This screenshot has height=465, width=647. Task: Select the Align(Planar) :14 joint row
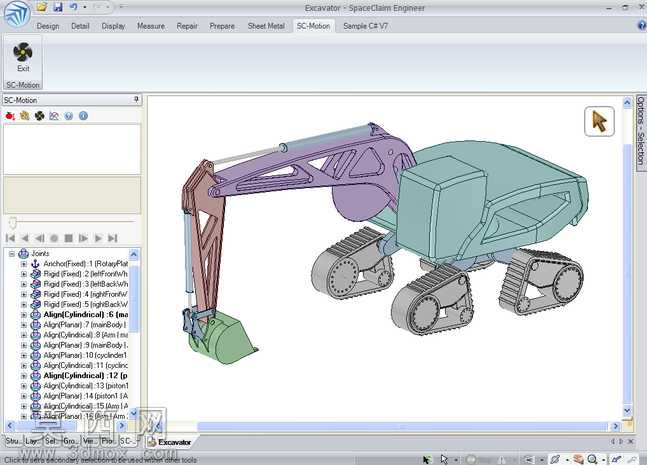[85, 396]
